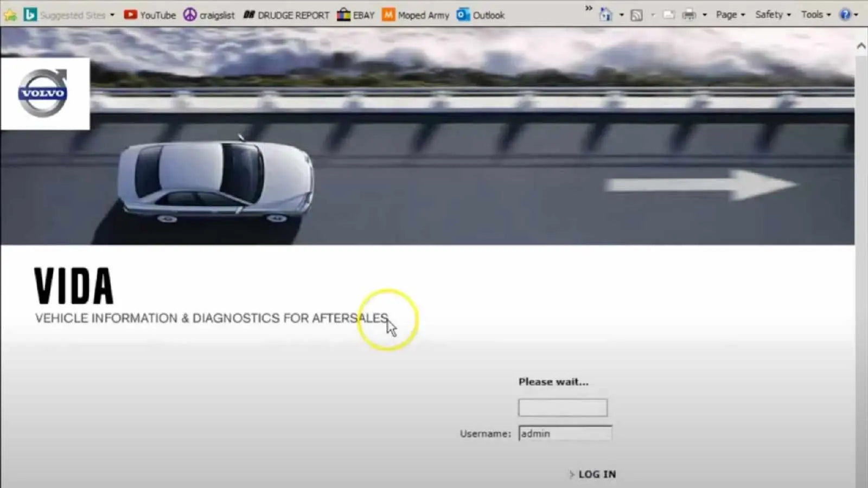This screenshot has width=868, height=488.
Task: Click the Username input containing admin
Action: 565,433
